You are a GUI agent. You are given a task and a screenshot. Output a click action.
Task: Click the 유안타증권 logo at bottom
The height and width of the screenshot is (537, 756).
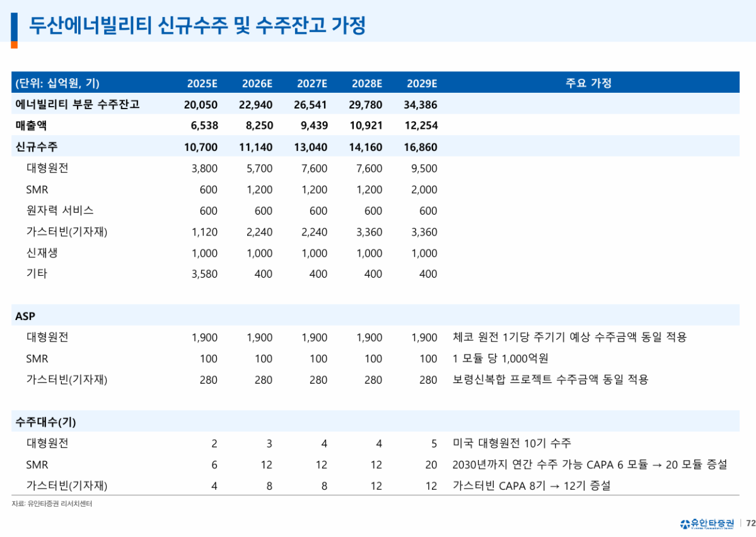[x=707, y=523]
